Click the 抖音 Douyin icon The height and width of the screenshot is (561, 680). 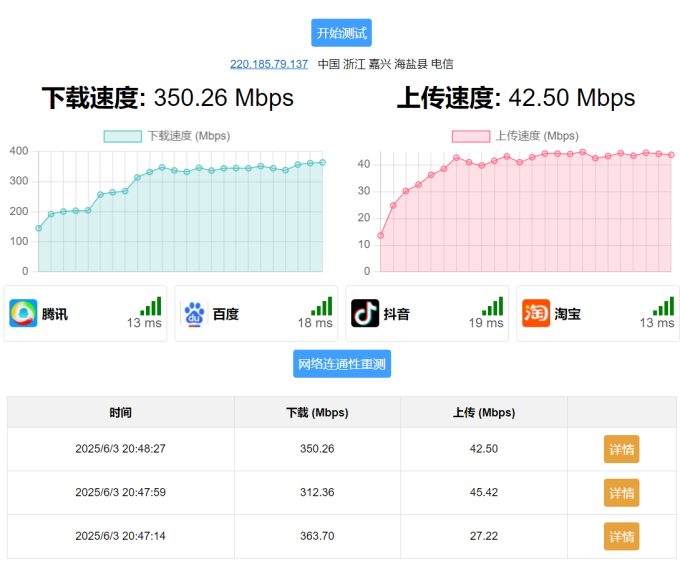pyautogui.click(x=365, y=313)
